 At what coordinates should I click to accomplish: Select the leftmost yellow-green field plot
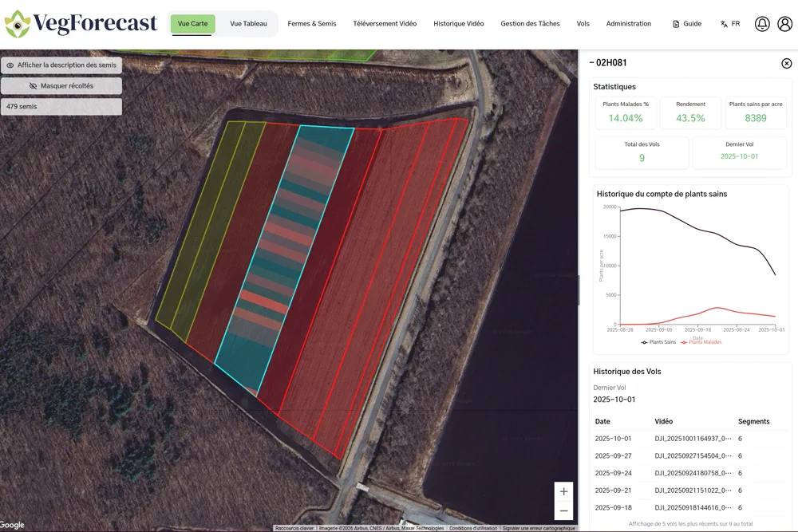tap(199, 224)
